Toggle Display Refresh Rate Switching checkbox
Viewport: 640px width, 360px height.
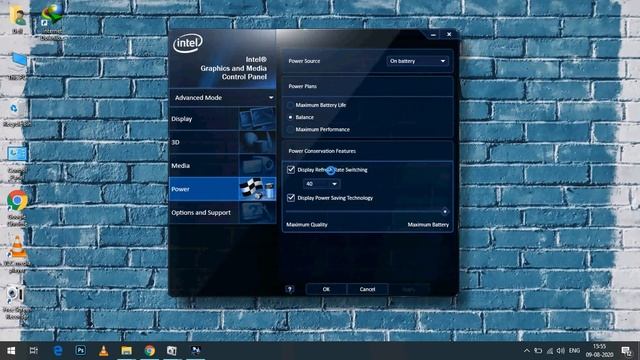[x=291, y=169]
